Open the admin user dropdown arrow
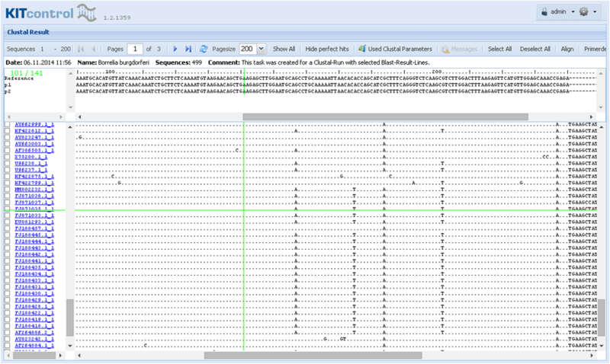610x364 pixels. tap(573, 12)
